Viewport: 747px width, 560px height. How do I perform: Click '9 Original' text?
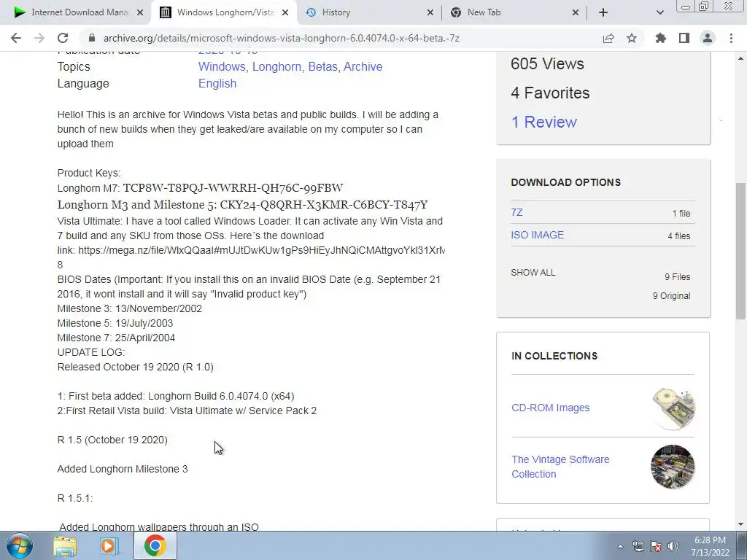click(671, 296)
